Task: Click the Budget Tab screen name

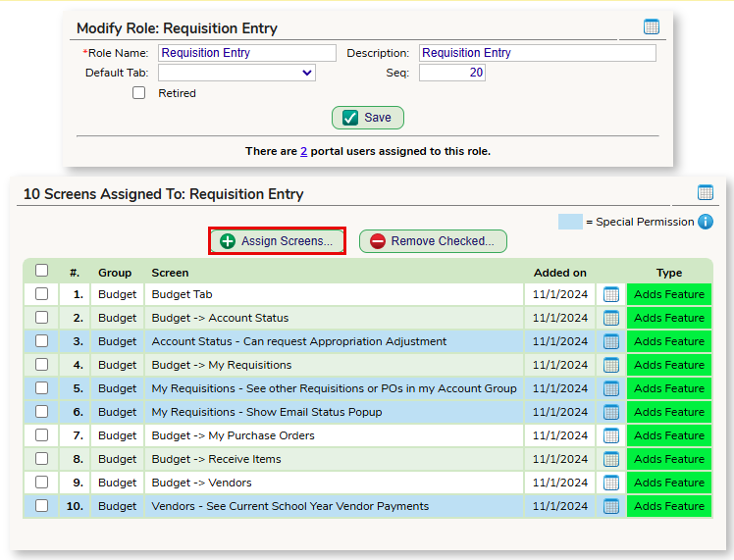Action: pos(182,294)
